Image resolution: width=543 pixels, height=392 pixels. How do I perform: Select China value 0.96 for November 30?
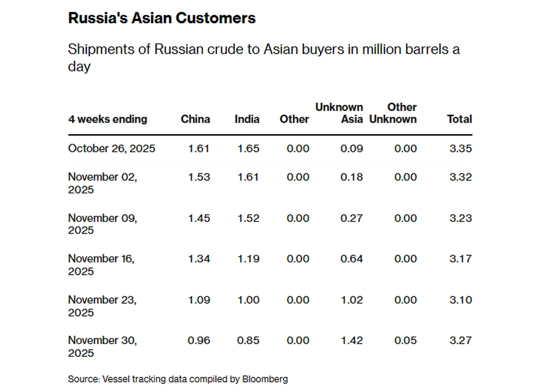tap(199, 341)
